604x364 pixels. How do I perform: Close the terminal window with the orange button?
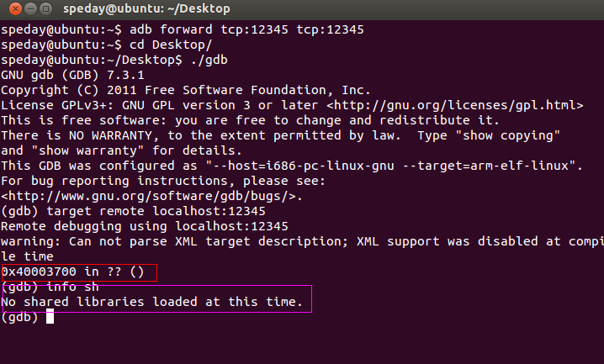coord(15,8)
